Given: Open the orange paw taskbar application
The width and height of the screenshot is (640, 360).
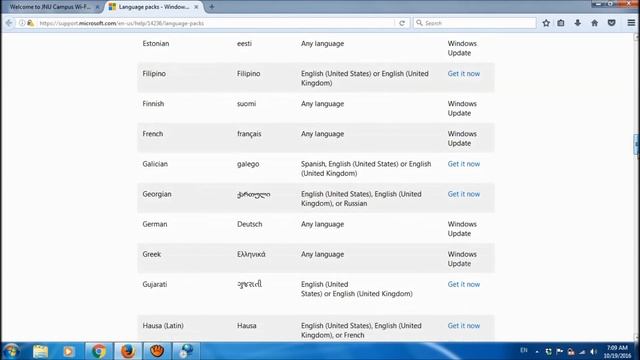Looking at the screenshot, I should click(x=157, y=351).
